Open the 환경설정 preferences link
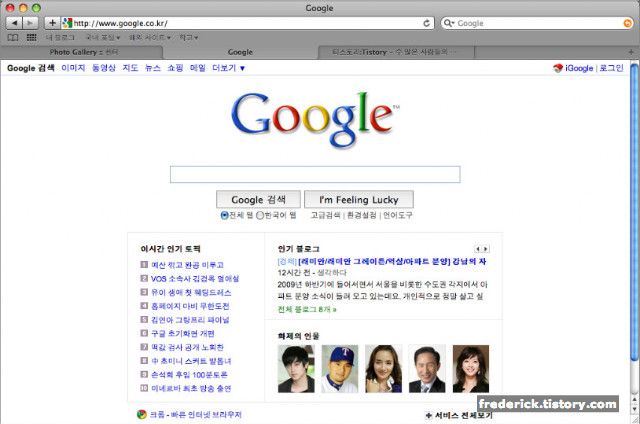 pyautogui.click(x=361, y=215)
